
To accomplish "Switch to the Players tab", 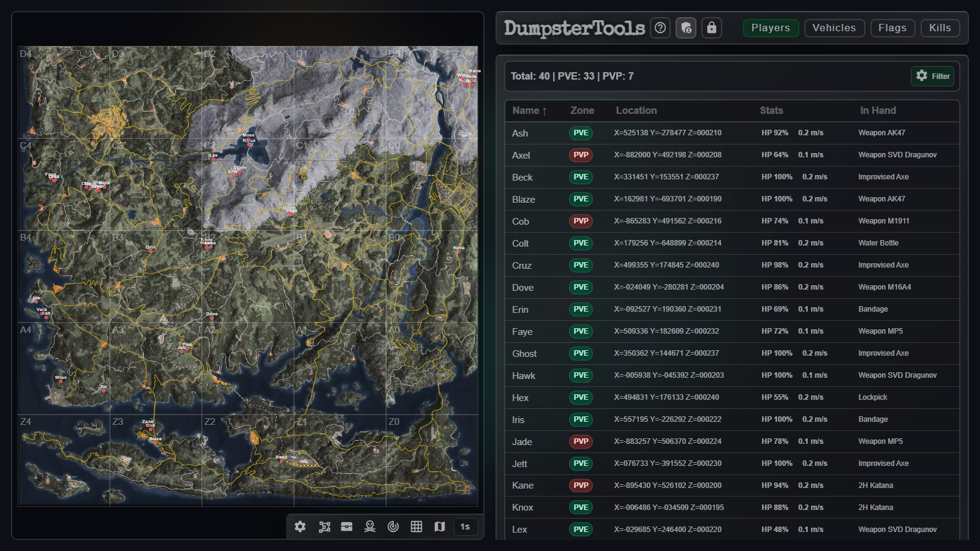I will (771, 28).
